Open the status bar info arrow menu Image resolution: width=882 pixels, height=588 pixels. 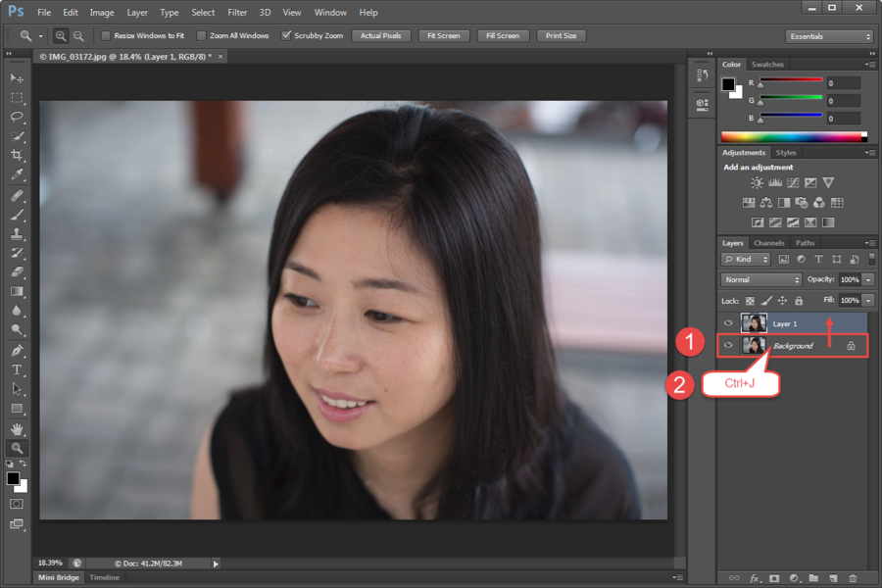[216, 563]
